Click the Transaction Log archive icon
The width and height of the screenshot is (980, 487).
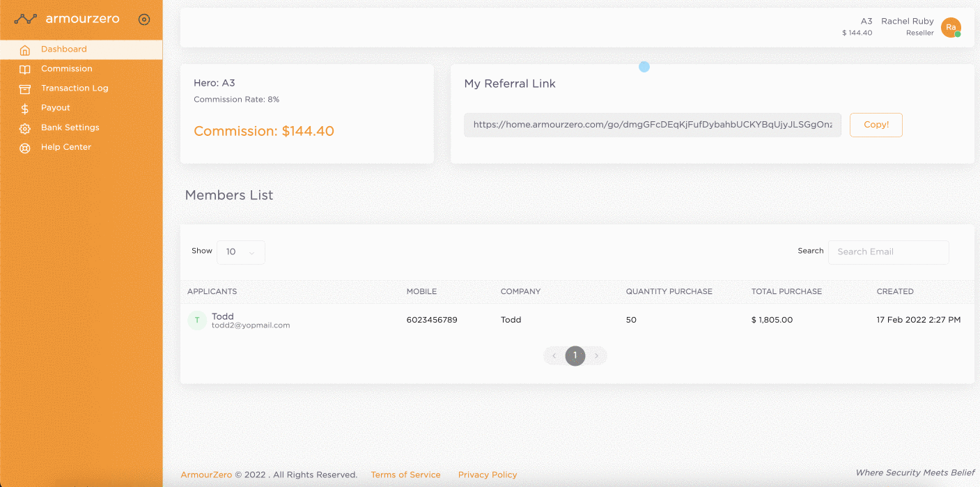25,89
